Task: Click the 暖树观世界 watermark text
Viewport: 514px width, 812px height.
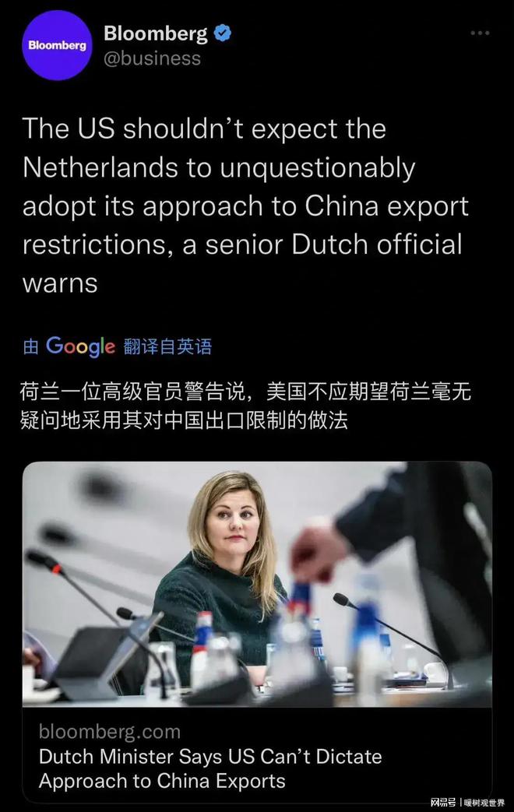Action: pyautogui.click(x=484, y=803)
